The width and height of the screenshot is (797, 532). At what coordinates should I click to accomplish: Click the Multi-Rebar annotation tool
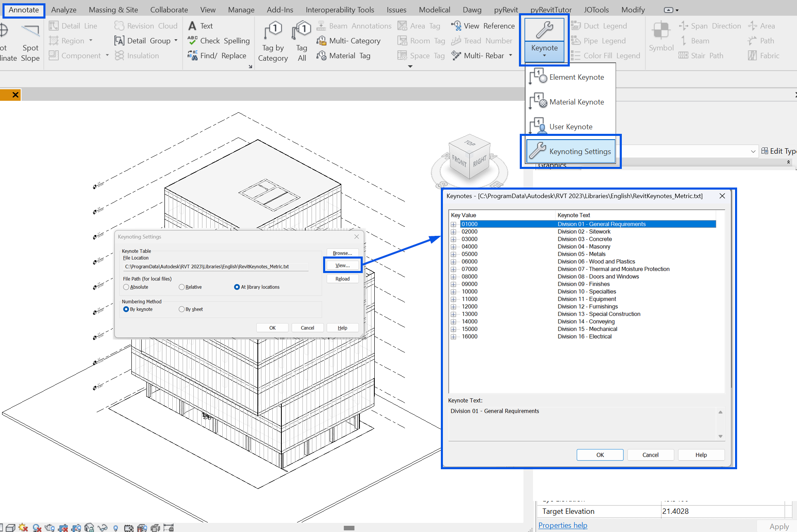pos(478,55)
